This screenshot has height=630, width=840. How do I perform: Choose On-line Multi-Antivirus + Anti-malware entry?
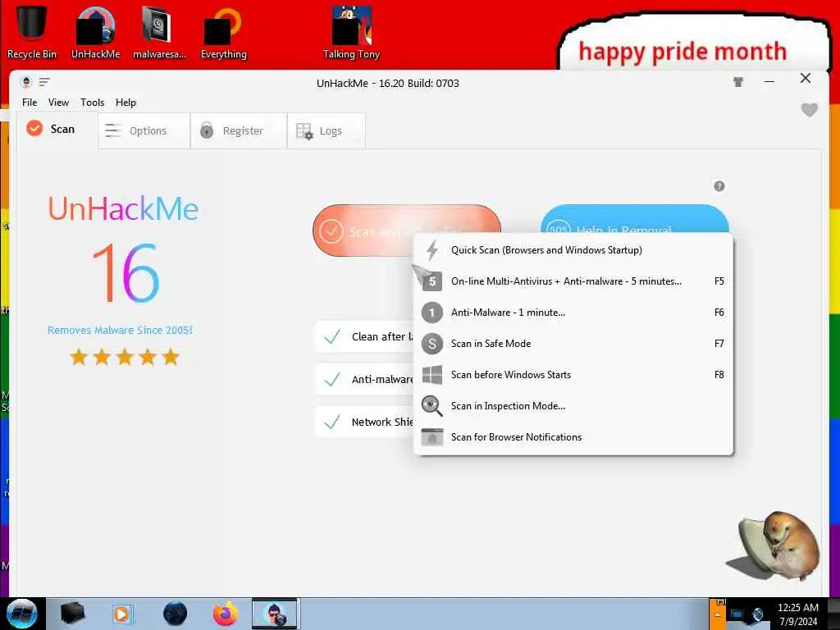click(573, 281)
